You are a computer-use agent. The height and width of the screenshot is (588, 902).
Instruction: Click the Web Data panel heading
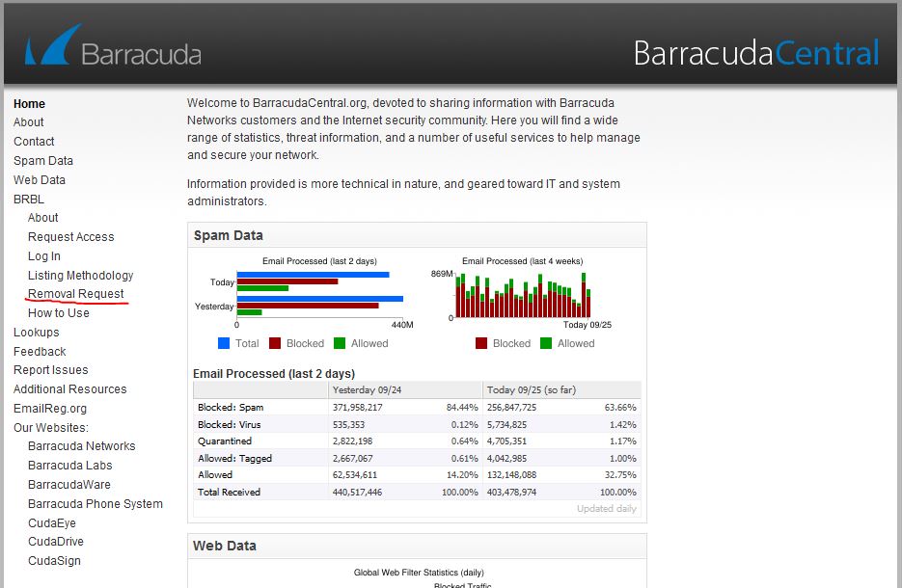[x=225, y=546]
